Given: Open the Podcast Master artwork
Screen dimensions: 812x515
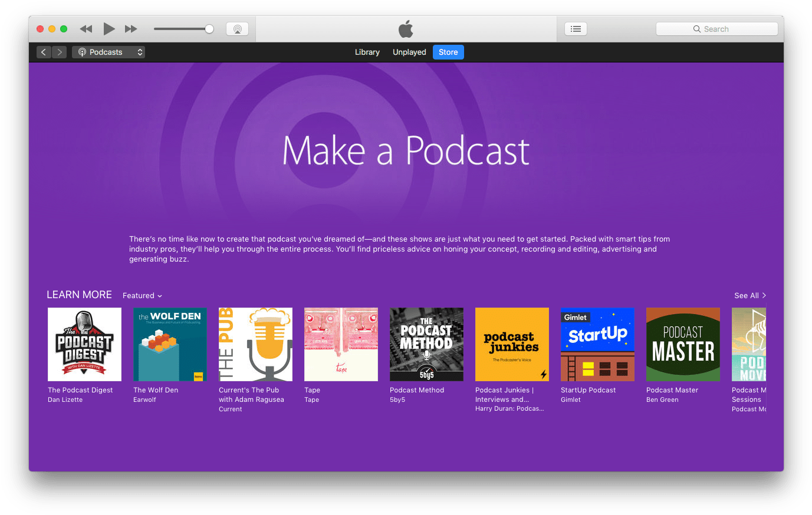Looking at the screenshot, I should 683,344.
